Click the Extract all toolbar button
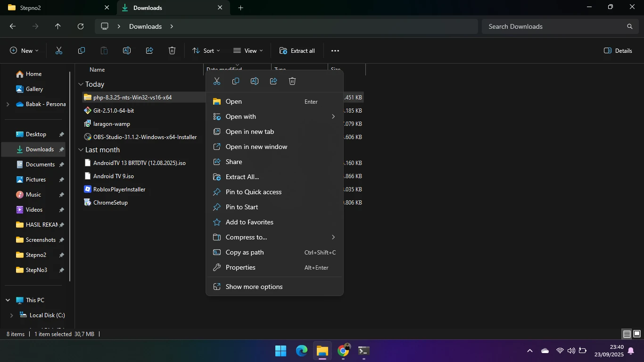Viewport: 644px width, 362px height. [x=297, y=50]
